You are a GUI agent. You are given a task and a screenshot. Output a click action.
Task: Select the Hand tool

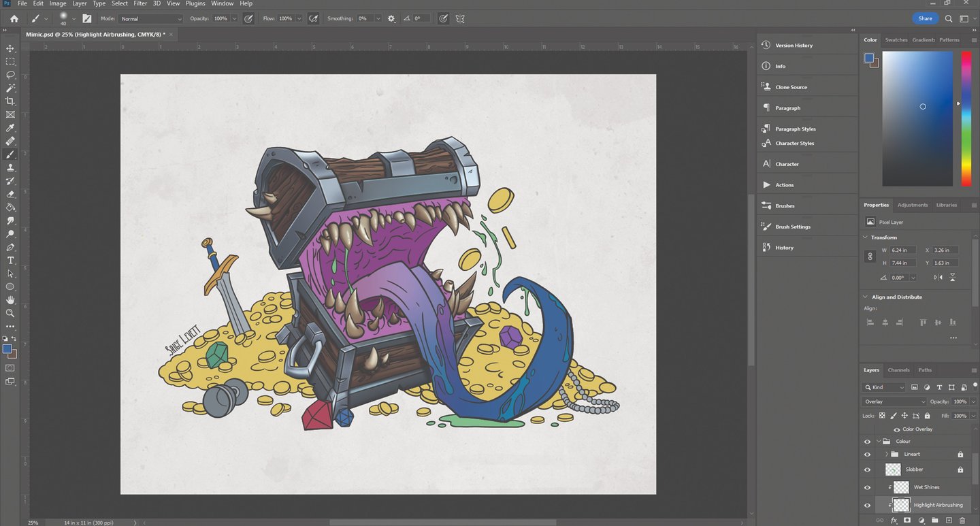(x=10, y=300)
